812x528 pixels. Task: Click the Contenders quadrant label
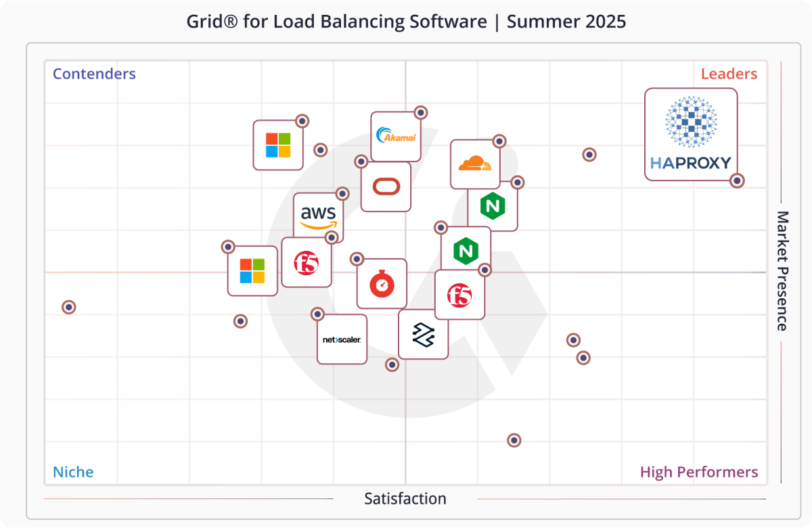tap(94, 74)
